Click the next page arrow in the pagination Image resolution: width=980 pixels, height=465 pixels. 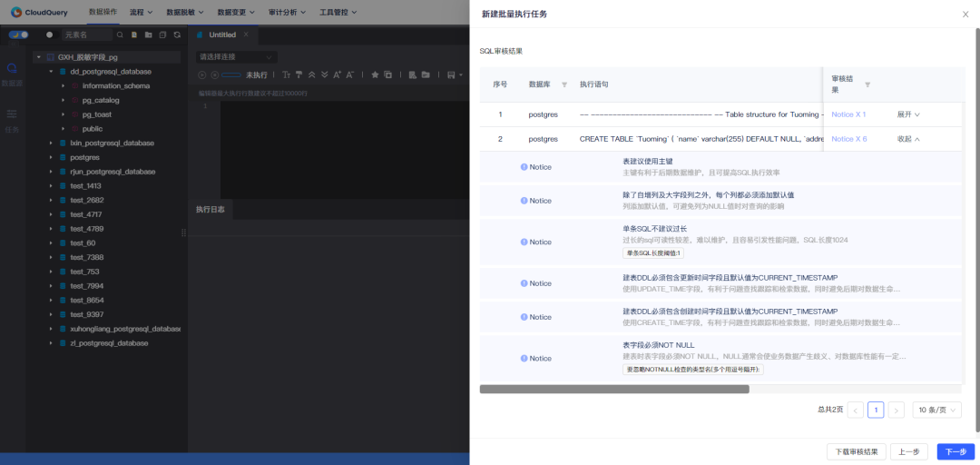coord(897,410)
